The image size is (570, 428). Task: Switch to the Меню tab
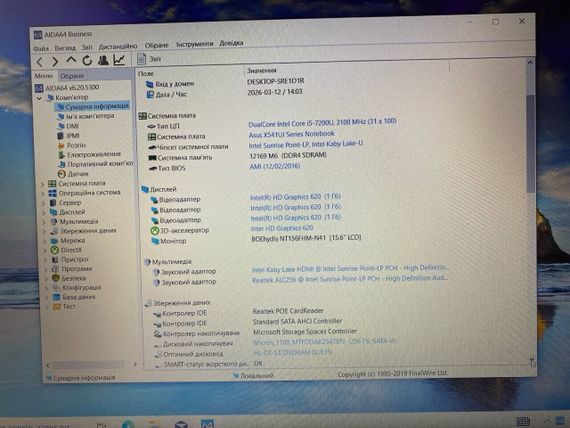[44, 76]
